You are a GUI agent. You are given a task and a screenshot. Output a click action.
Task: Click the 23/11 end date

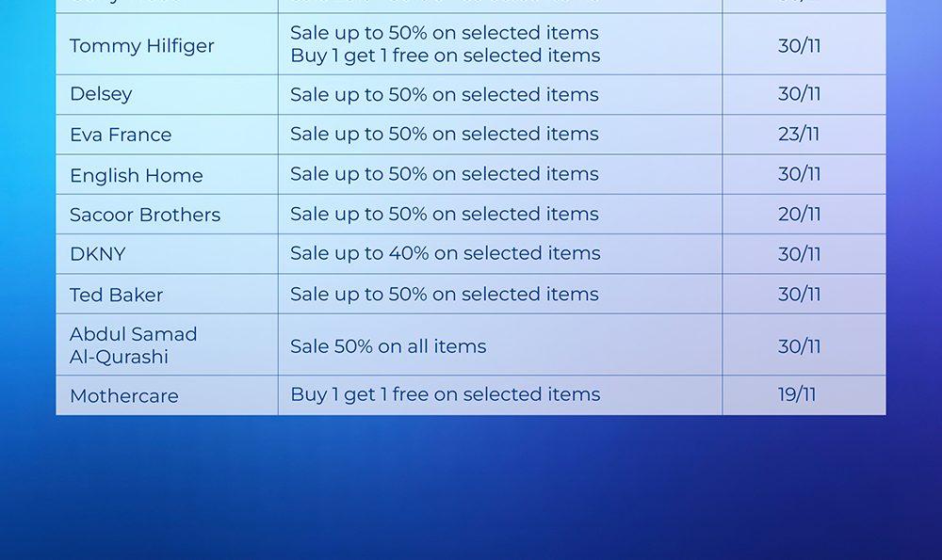click(799, 135)
